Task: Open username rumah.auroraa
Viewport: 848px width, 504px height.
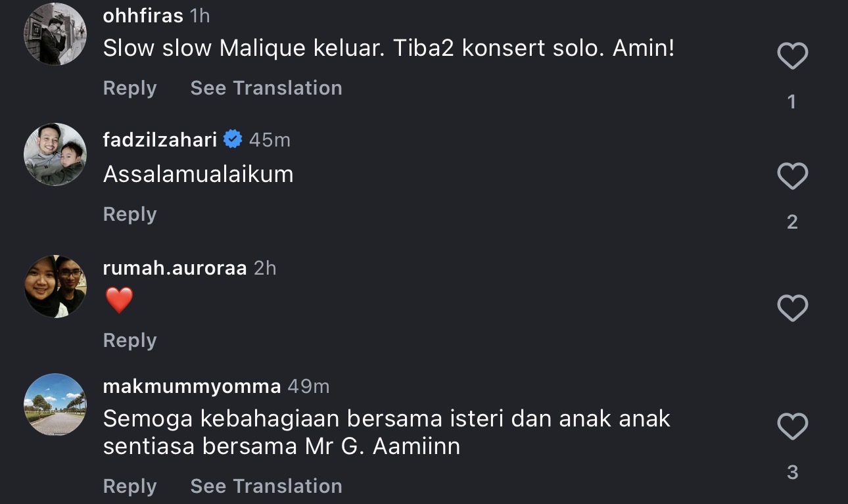Action: (x=175, y=268)
